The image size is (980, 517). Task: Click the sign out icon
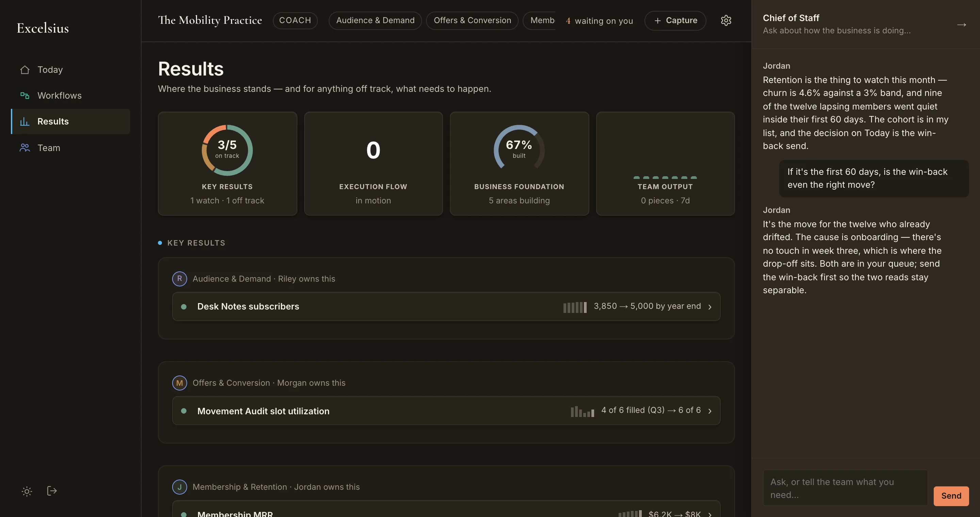(52, 491)
